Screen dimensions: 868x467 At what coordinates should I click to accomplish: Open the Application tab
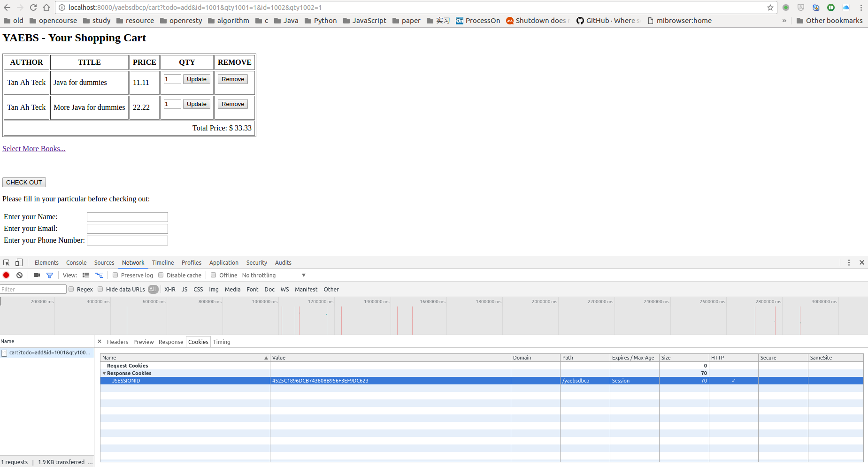(x=224, y=263)
